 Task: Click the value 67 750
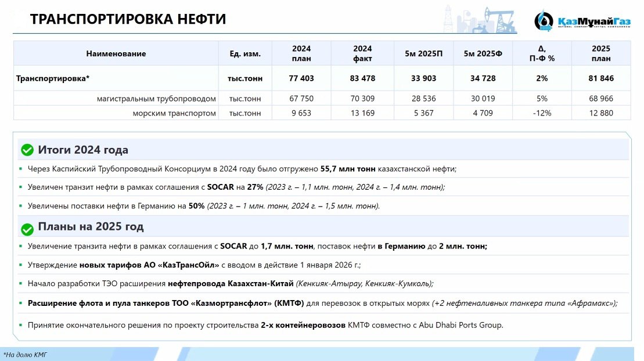(301, 99)
